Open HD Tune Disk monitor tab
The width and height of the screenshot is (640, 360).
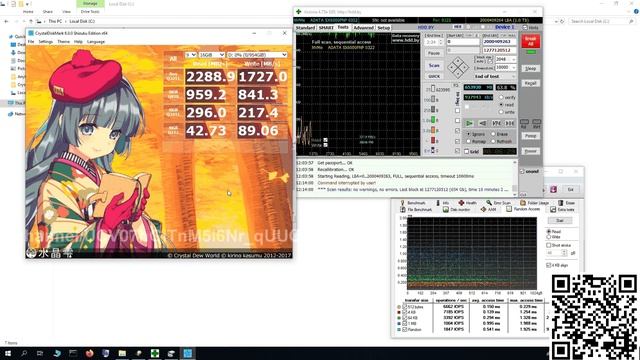[456, 209]
